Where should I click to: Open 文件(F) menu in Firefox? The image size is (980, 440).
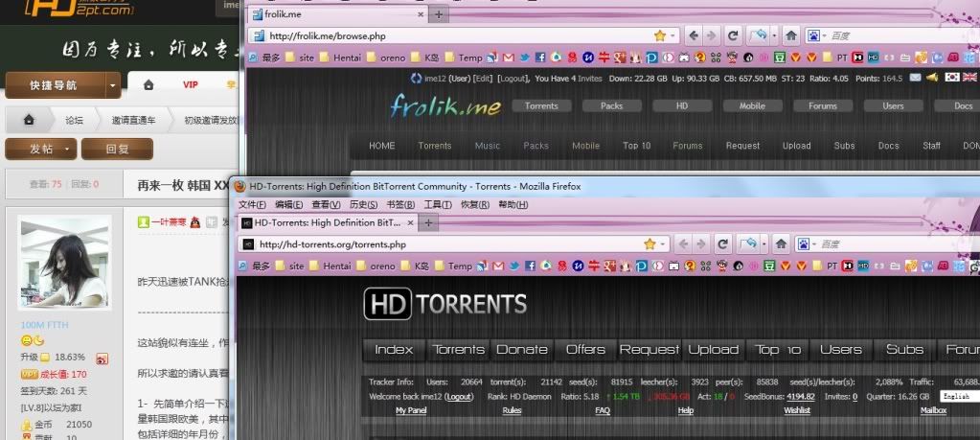pyautogui.click(x=253, y=204)
